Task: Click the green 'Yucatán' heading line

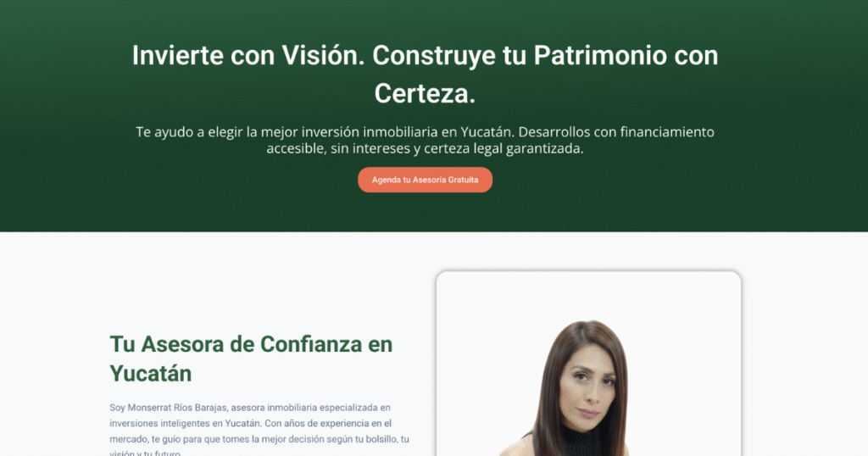Action: click(x=151, y=374)
